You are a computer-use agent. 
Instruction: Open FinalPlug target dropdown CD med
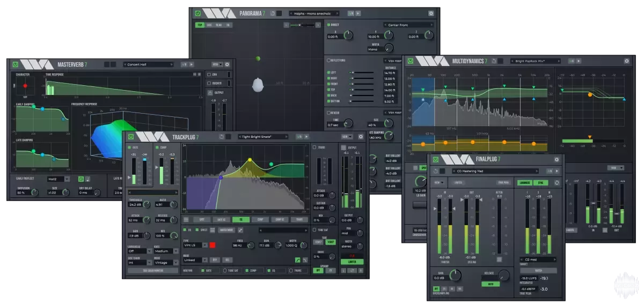point(538,260)
